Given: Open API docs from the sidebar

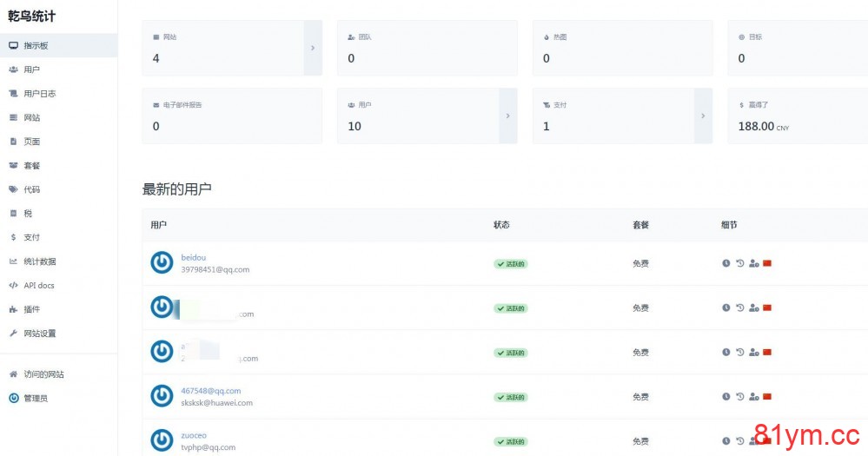Looking at the screenshot, I should pos(39,286).
